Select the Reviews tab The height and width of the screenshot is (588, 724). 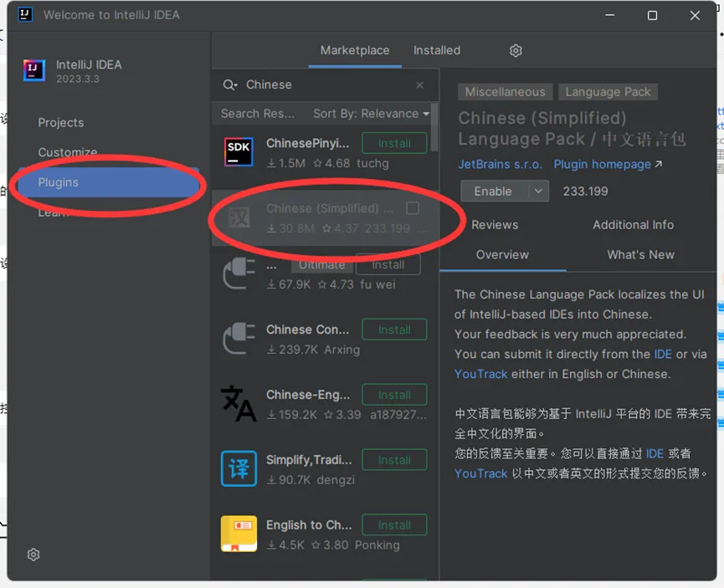point(494,225)
